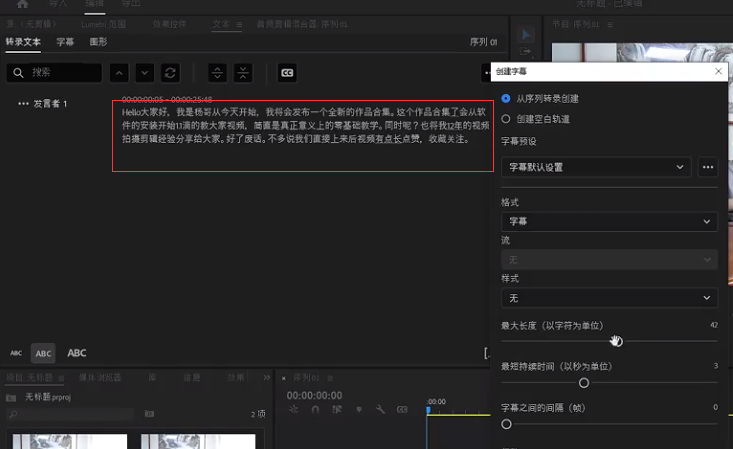Open the 序列01 timeline panel menu icon
Image resolution: width=733 pixels, height=449 pixels.
click(x=330, y=378)
